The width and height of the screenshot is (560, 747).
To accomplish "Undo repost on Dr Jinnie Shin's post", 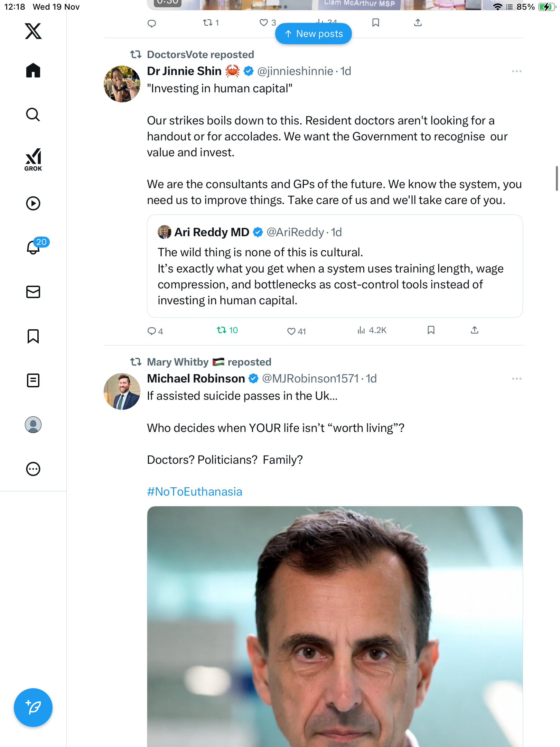I will [222, 330].
